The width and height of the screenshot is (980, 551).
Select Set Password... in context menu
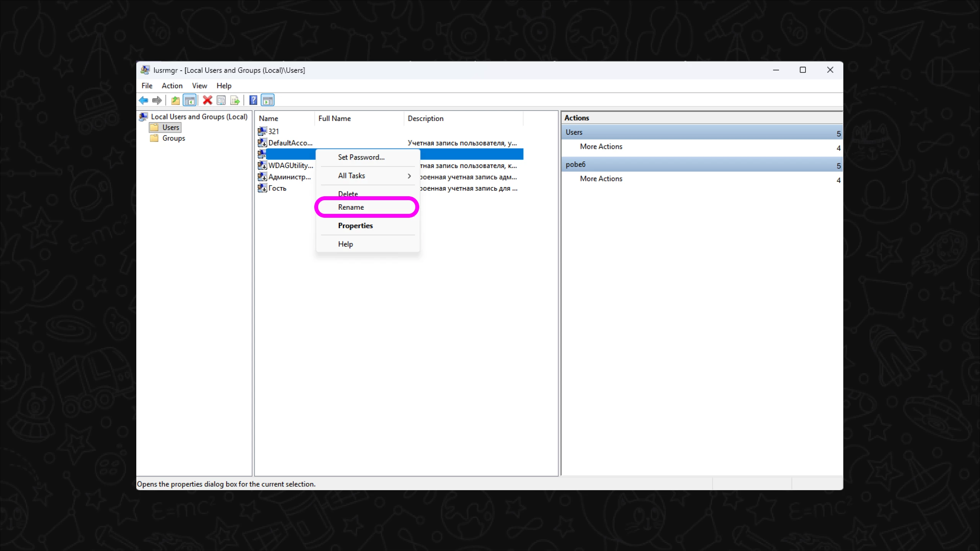click(361, 157)
